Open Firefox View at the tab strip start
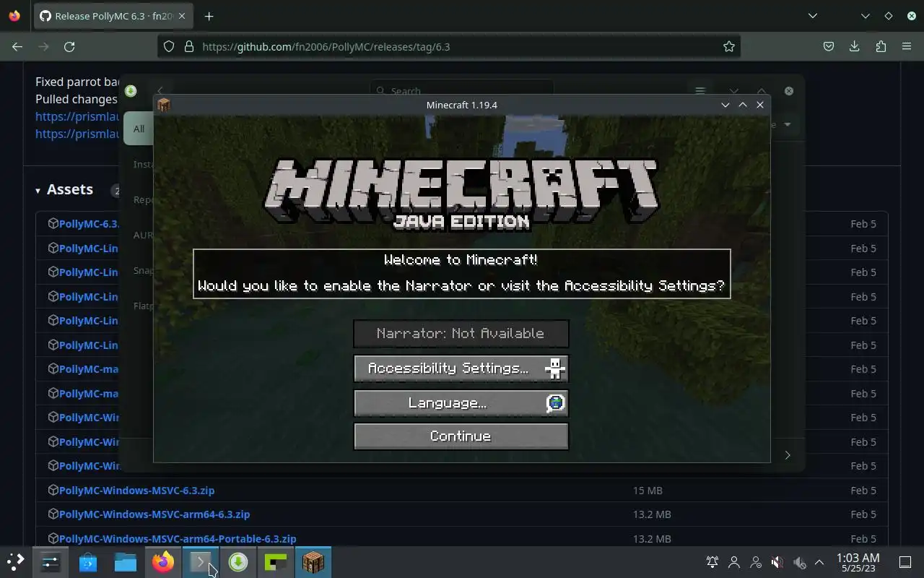Viewport: 924px width, 578px height. coord(14,16)
